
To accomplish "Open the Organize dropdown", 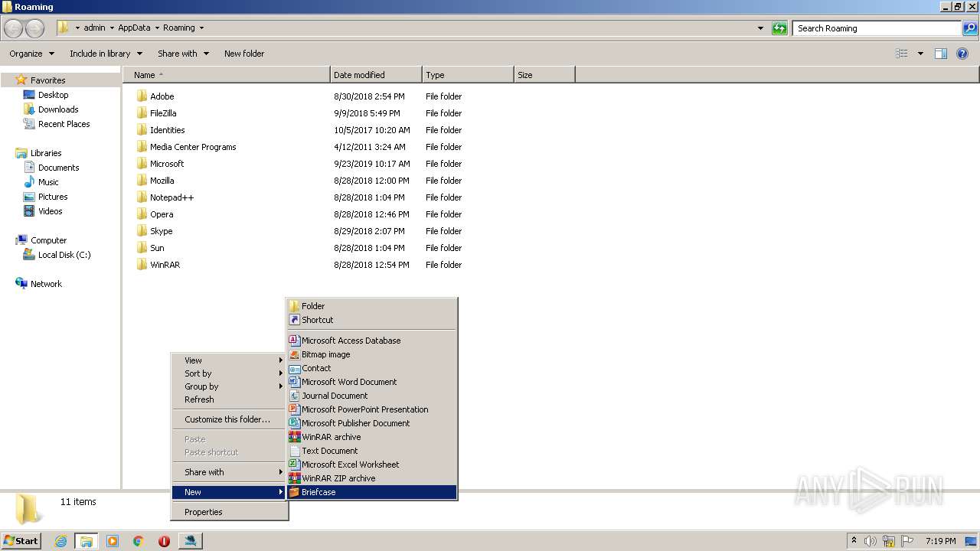I will click(31, 54).
